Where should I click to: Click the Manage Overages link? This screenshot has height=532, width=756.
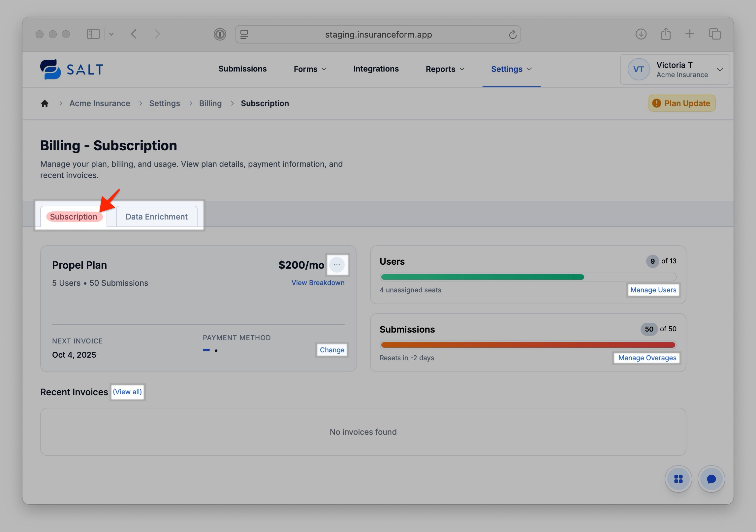tap(647, 358)
